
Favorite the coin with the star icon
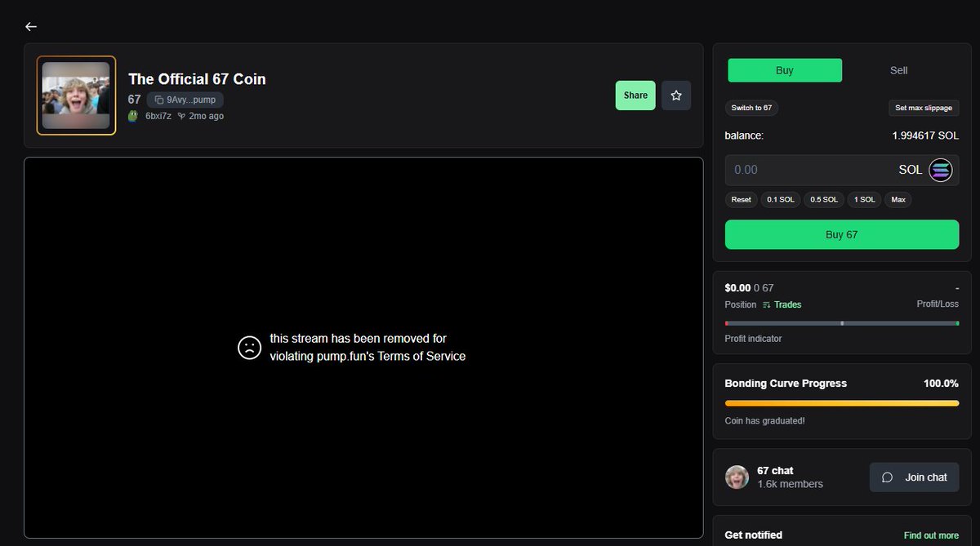676,95
